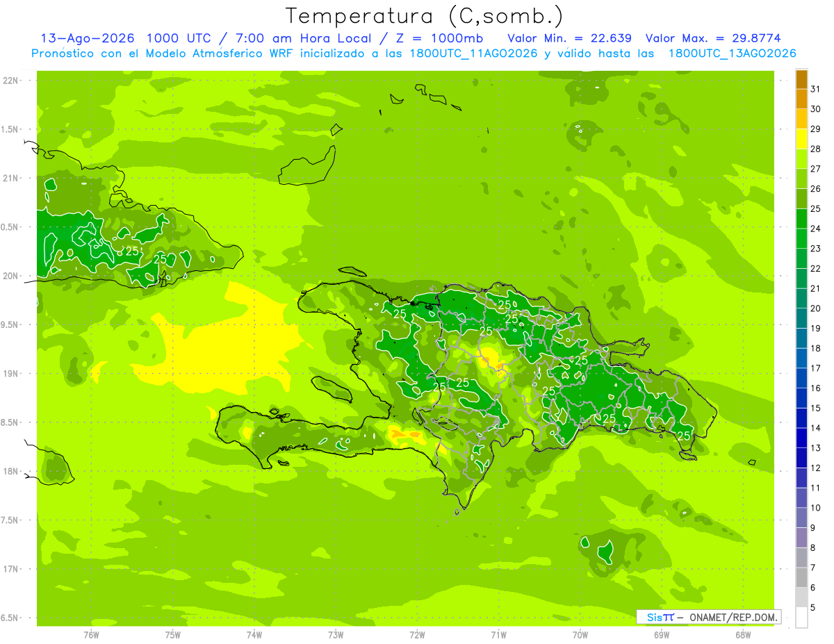
Task: Click the "68W" longitude label
Action: coord(743,635)
